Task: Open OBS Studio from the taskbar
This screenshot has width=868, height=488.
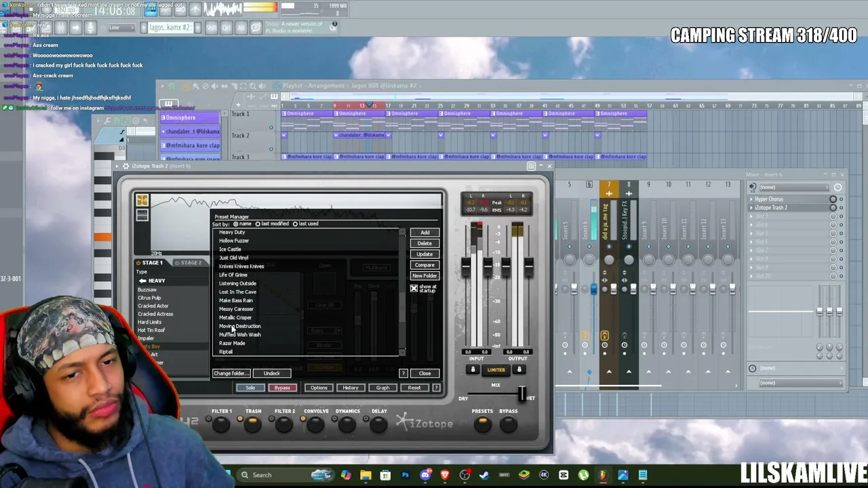Action: [465, 475]
